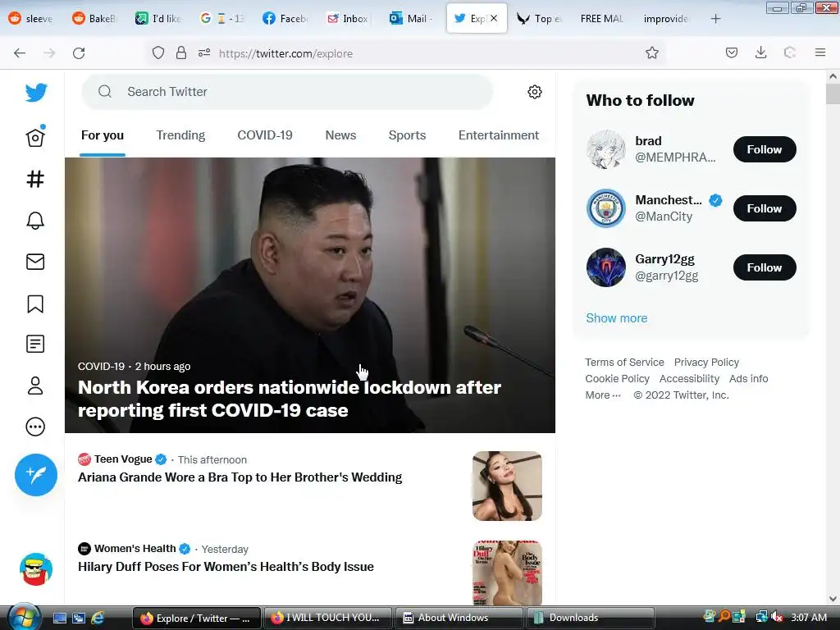
Task: Switch to About Windows taskbar button
Action: (x=459, y=619)
